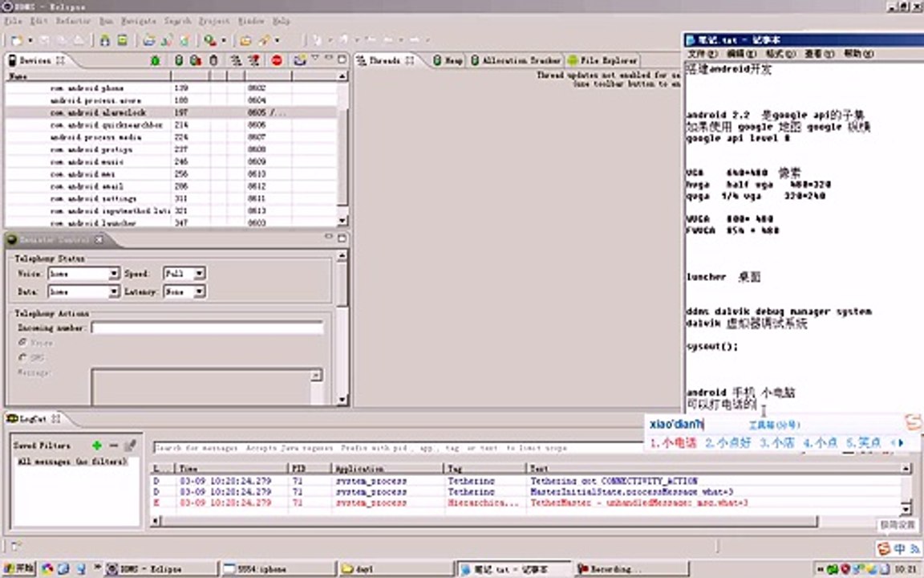Select Voice radio button under Telephony Actions
Viewport: 924px width, 578px height.
coord(22,342)
